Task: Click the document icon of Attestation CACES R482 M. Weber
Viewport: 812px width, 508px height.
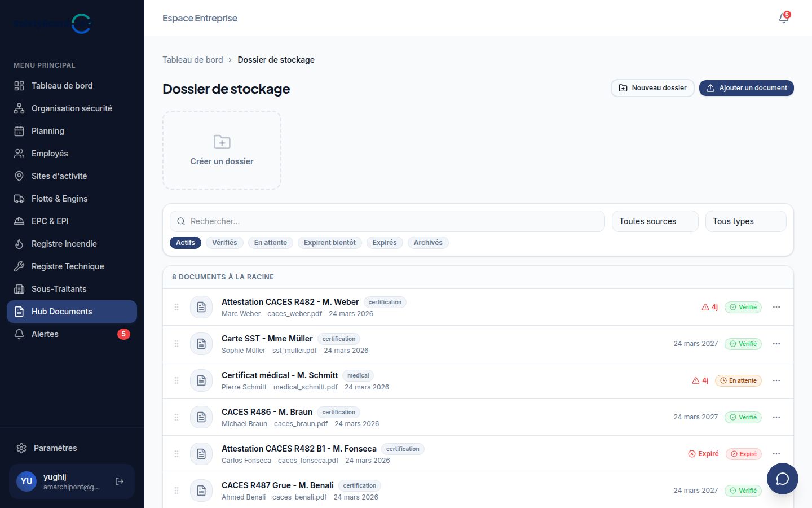Action: tap(201, 307)
